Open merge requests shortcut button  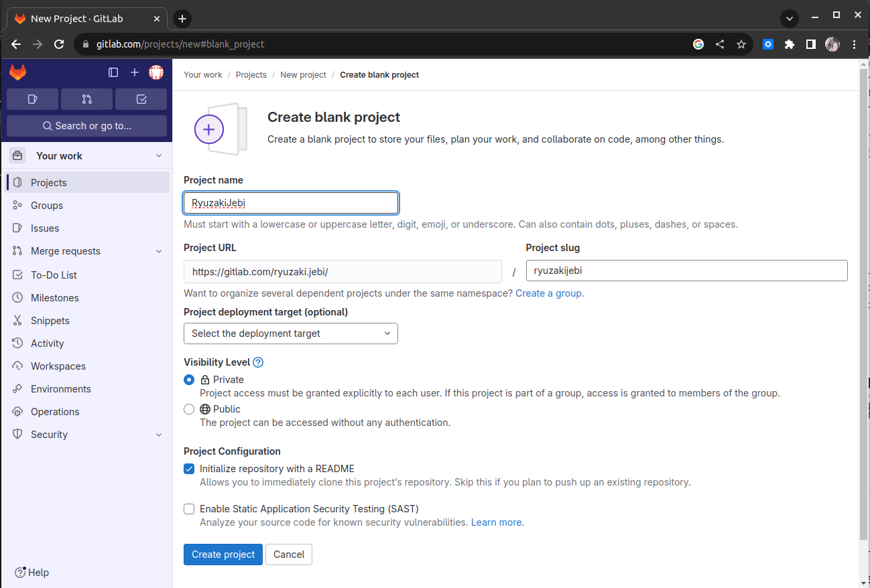86,99
